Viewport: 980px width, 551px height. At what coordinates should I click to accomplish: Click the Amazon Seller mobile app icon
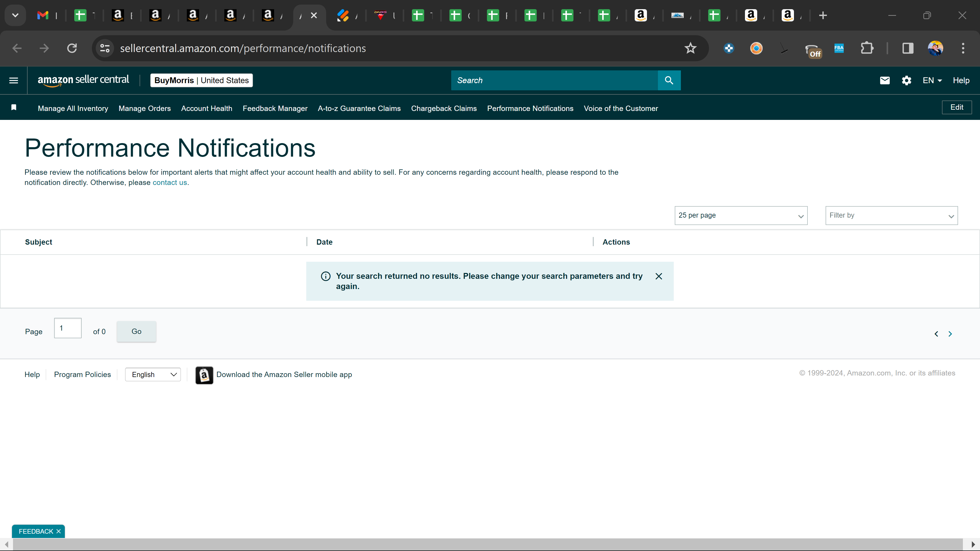(204, 375)
